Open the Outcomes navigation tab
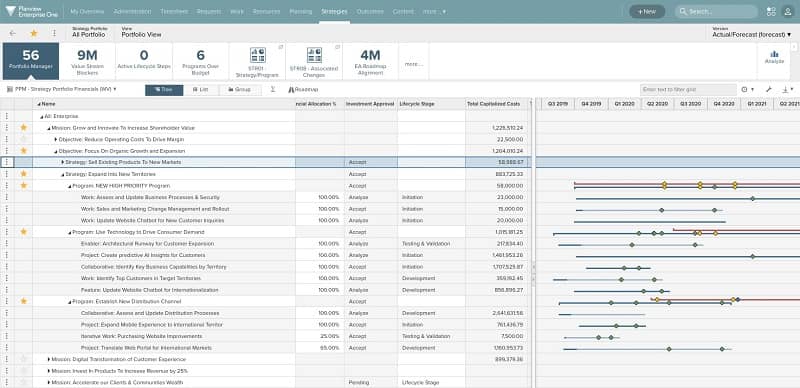Viewport: 800px width, 388px height. click(x=370, y=11)
